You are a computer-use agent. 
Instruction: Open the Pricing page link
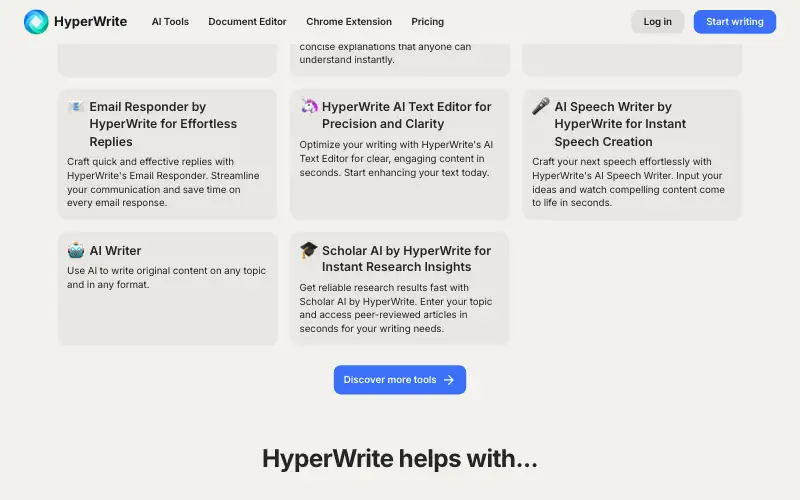click(428, 22)
